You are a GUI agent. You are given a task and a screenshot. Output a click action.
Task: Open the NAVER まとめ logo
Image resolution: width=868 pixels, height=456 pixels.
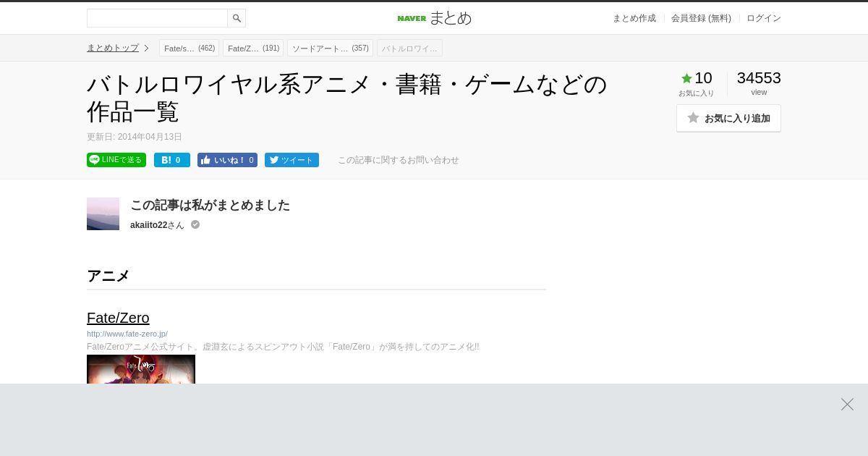(x=434, y=18)
